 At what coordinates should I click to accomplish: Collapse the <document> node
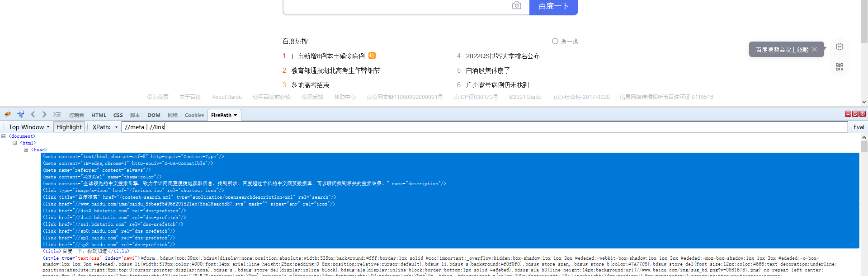4,136
